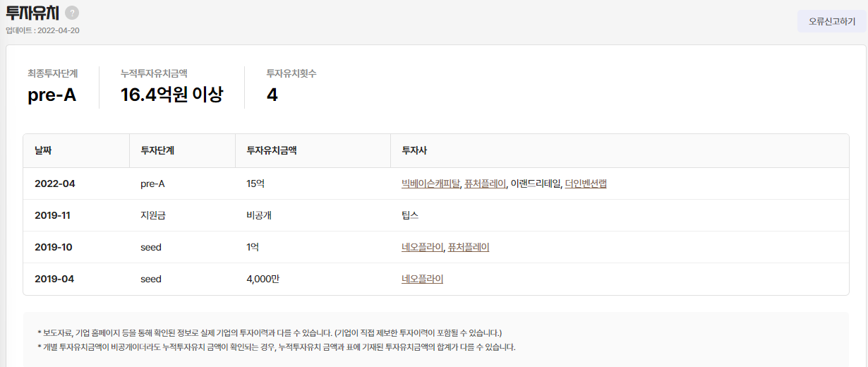Screen dimensions: 868x367
Task: Click the 누적투자유치금액 label
Action: 154,73
